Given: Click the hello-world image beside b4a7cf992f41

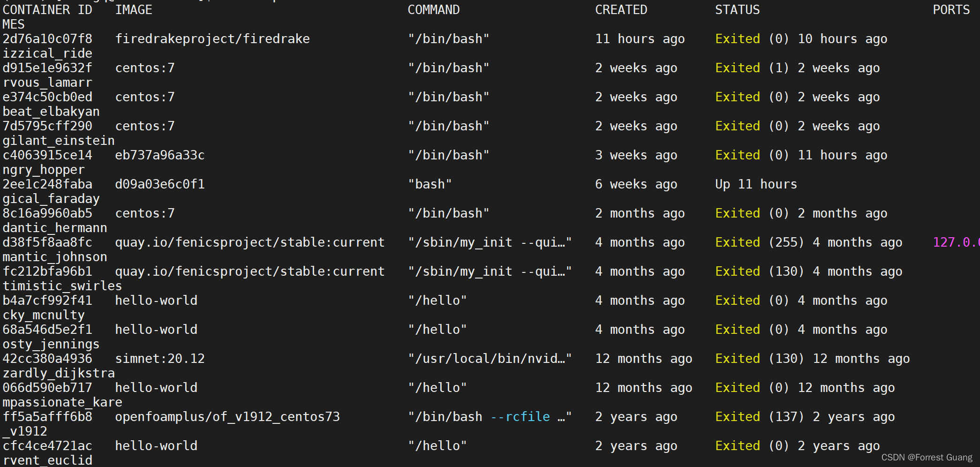Looking at the screenshot, I should click(x=156, y=300).
